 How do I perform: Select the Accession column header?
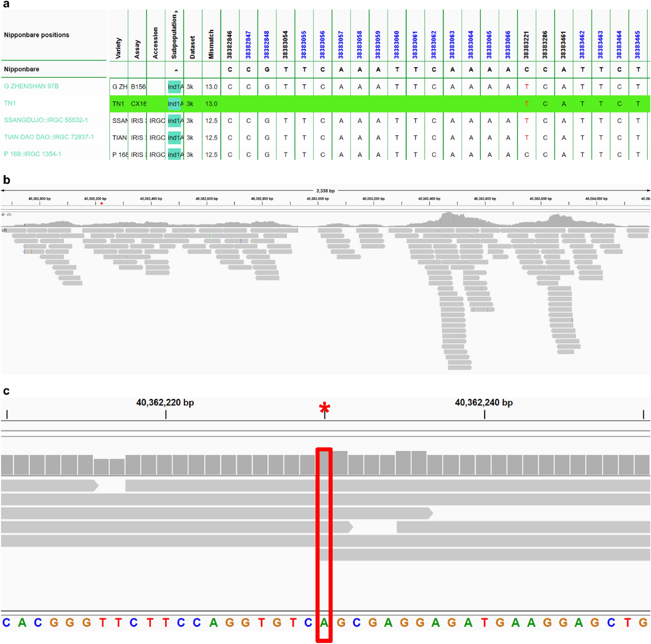pos(155,43)
